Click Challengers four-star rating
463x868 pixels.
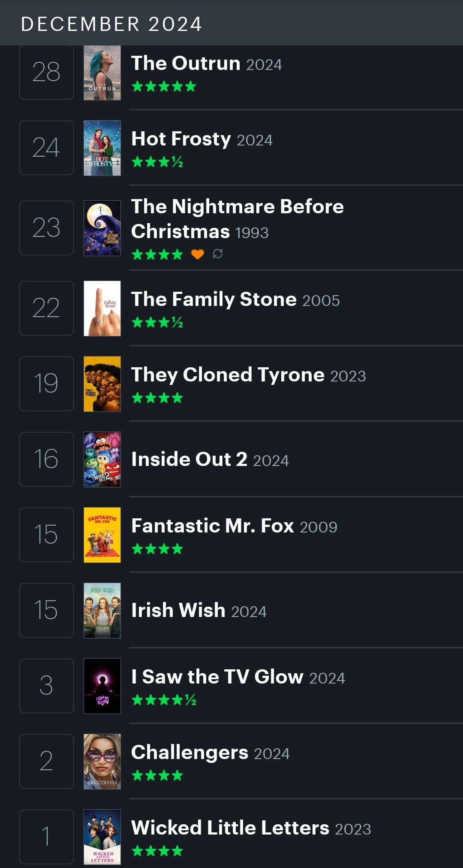[157, 775]
